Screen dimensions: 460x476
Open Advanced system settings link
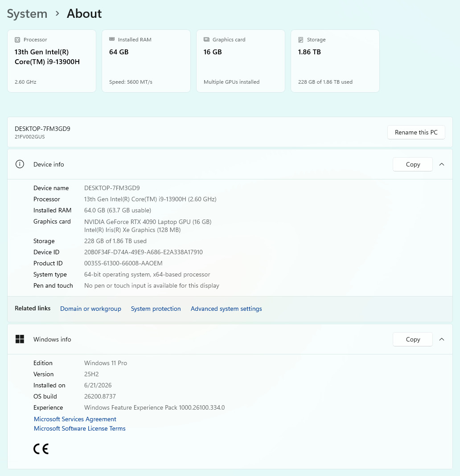[226, 309]
